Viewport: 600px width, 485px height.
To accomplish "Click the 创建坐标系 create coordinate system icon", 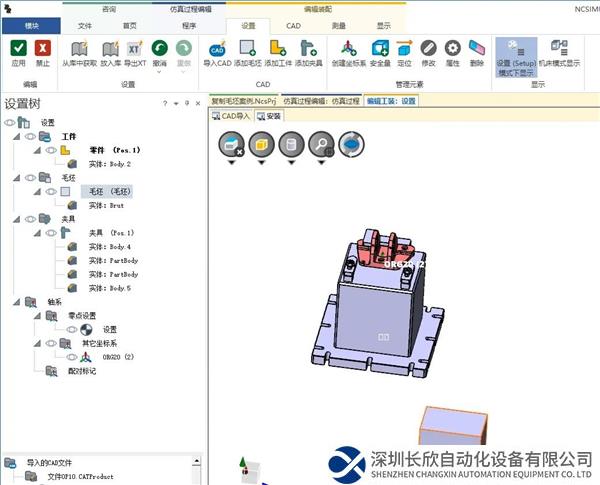I will [348, 48].
